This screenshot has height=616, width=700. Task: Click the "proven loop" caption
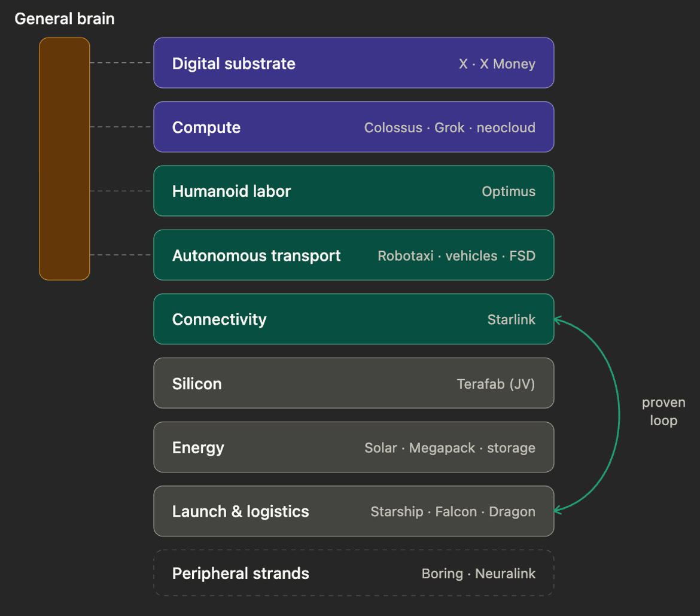pyautogui.click(x=664, y=411)
